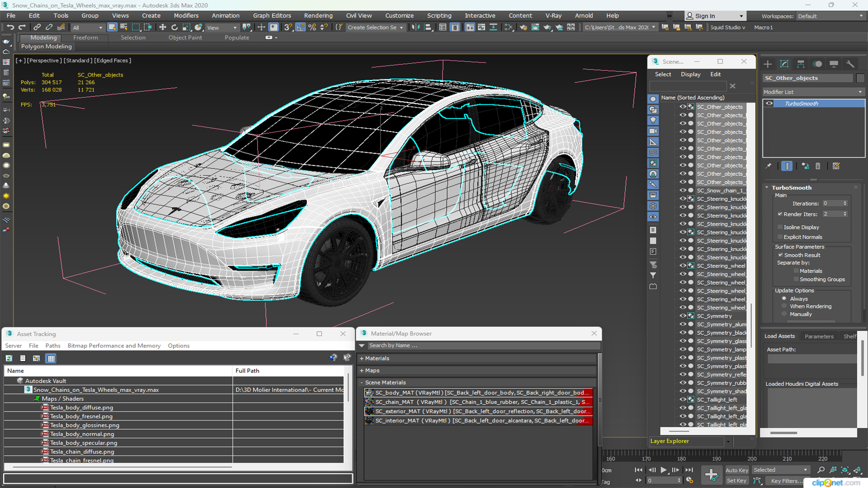Select the Move/Select tool in toolbar
This screenshot has width=868, height=488.
point(162,28)
